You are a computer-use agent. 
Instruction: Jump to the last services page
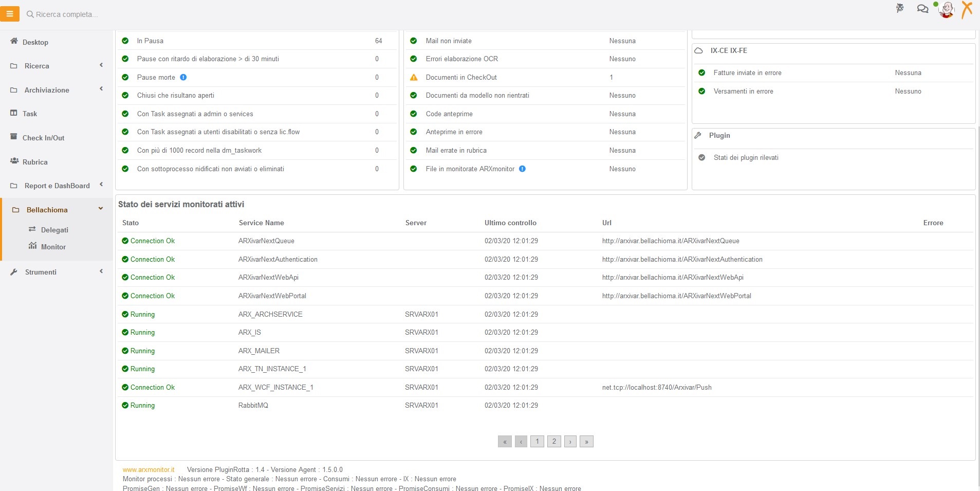tap(586, 441)
